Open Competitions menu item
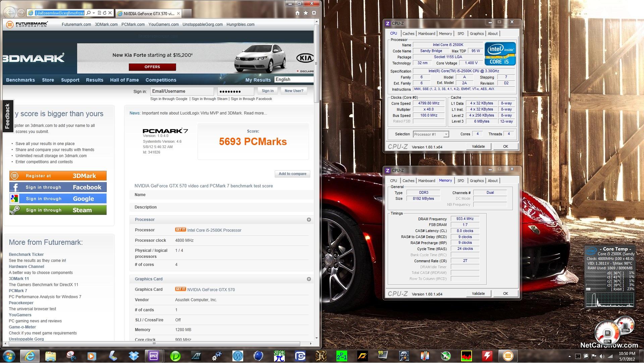 (x=161, y=80)
